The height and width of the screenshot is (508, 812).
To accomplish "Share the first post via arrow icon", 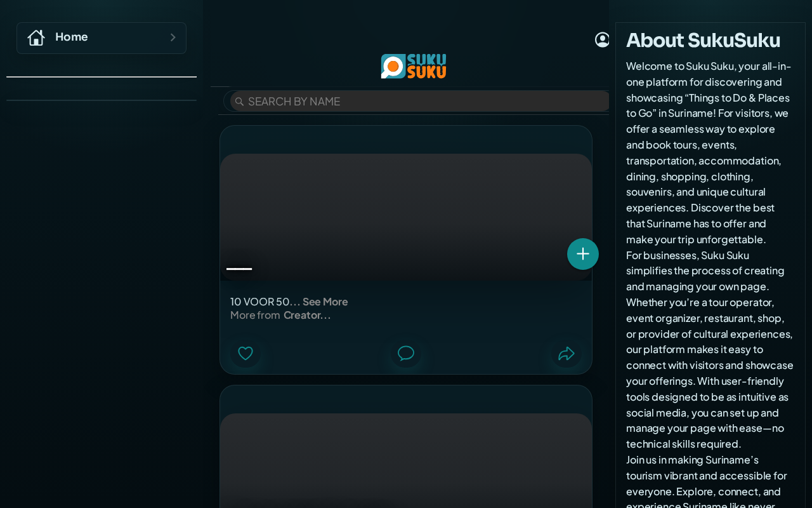I will click(x=566, y=353).
